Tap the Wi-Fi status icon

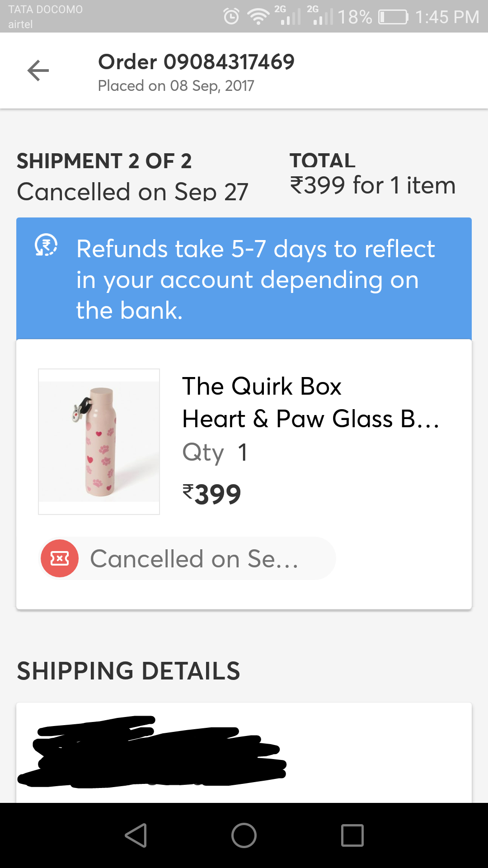258,17
